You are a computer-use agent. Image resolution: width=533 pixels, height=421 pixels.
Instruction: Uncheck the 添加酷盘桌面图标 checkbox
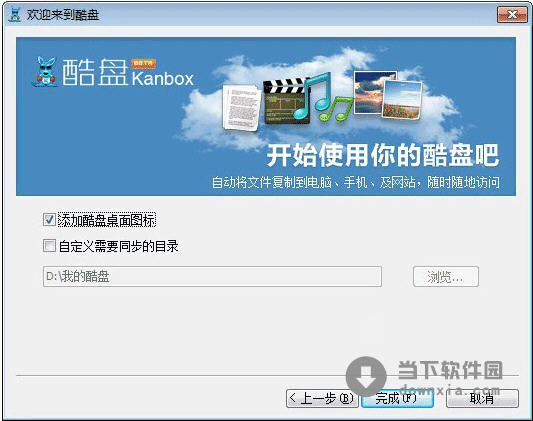[49, 220]
